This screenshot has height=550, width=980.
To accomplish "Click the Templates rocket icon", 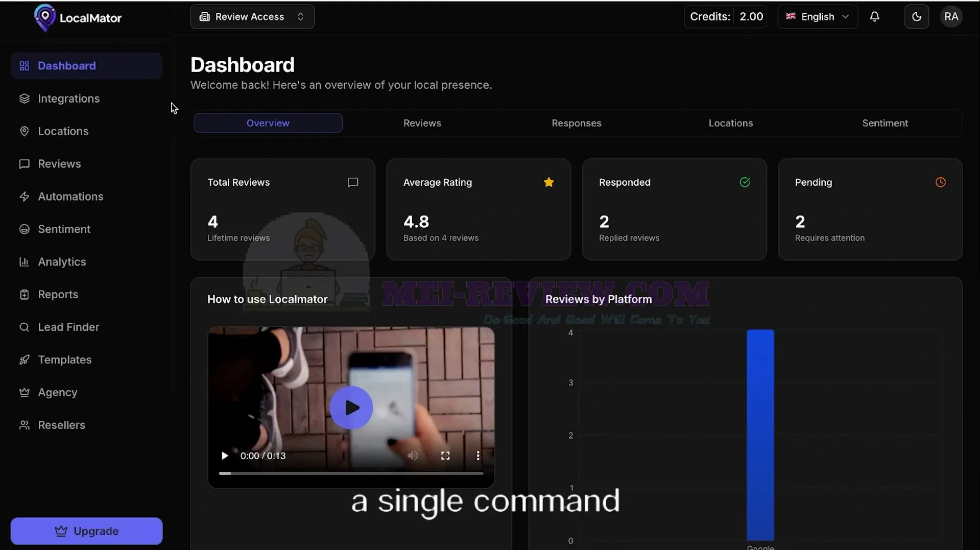I will click(24, 360).
